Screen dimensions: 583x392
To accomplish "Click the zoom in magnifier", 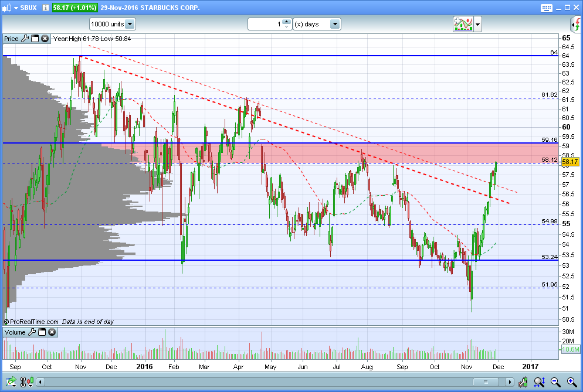I will point(572,381).
